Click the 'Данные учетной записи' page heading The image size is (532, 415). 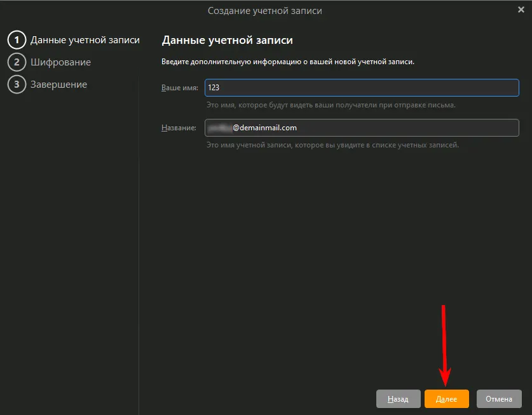(x=228, y=40)
